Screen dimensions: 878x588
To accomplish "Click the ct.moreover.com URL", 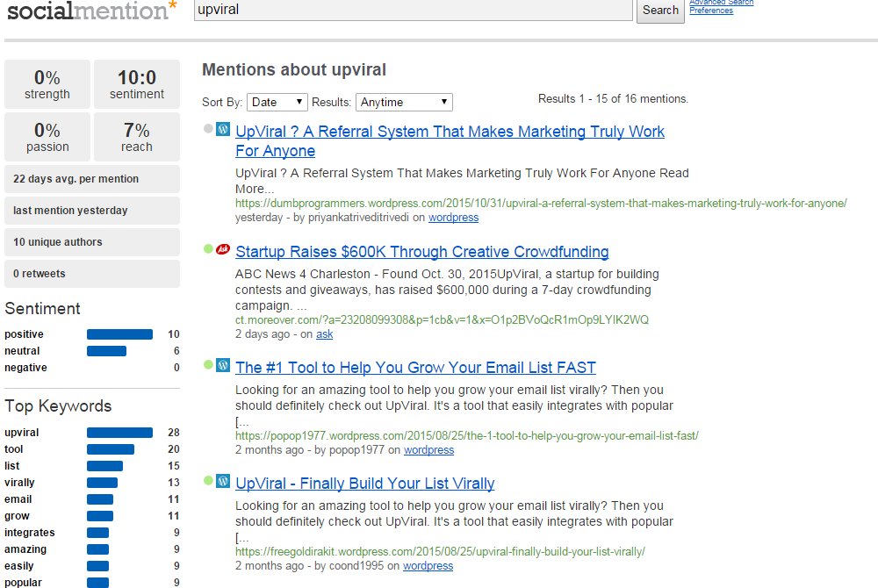I will point(442,319).
